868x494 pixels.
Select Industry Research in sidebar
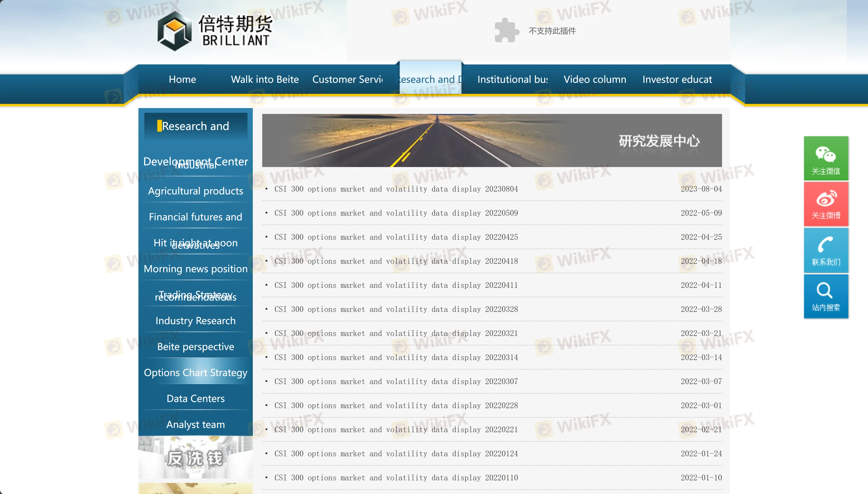coord(195,320)
